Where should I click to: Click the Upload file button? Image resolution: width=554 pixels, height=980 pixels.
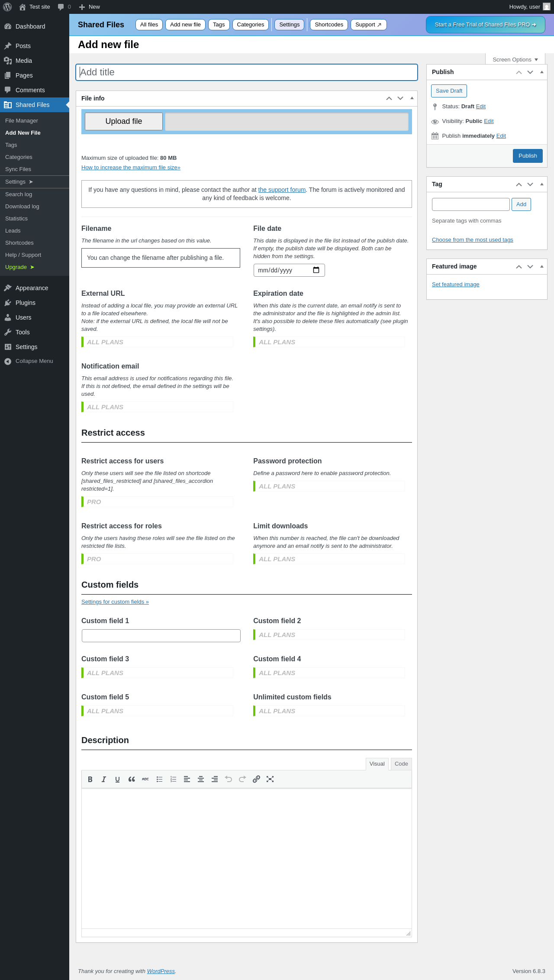[124, 121]
